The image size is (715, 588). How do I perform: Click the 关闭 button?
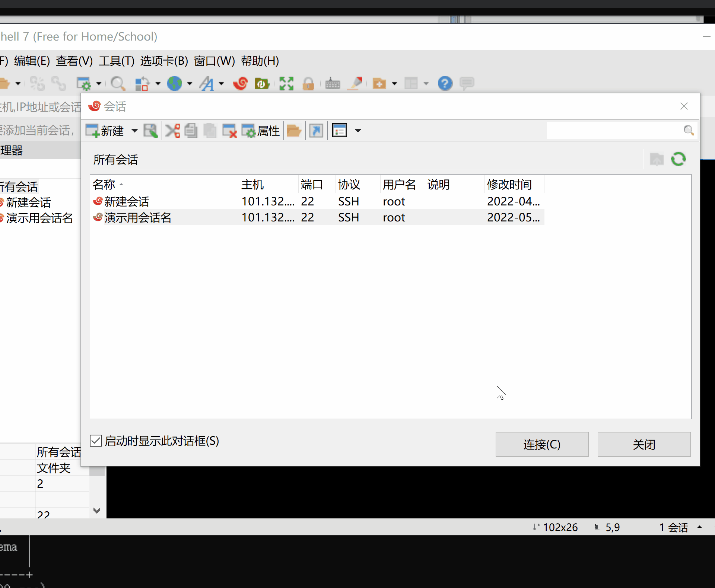[644, 444]
